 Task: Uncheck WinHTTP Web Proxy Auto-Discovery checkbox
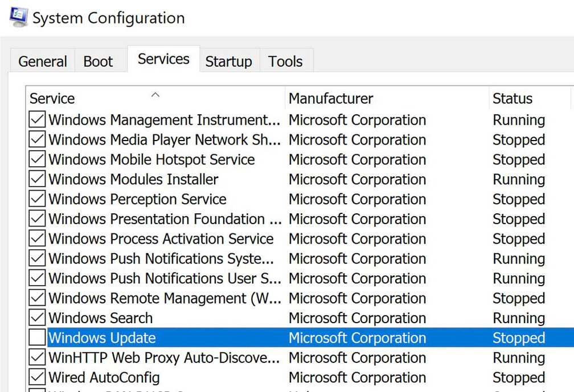point(37,357)
